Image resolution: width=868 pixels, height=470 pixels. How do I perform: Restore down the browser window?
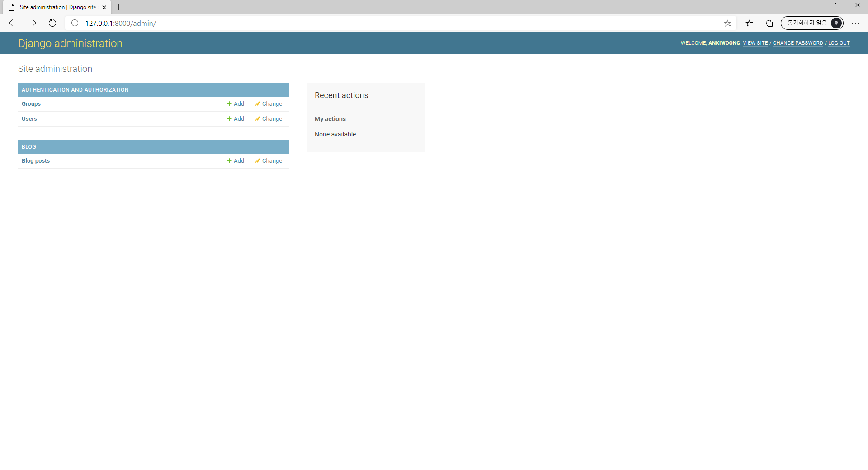pyautogui.click(x=837, y=5)
